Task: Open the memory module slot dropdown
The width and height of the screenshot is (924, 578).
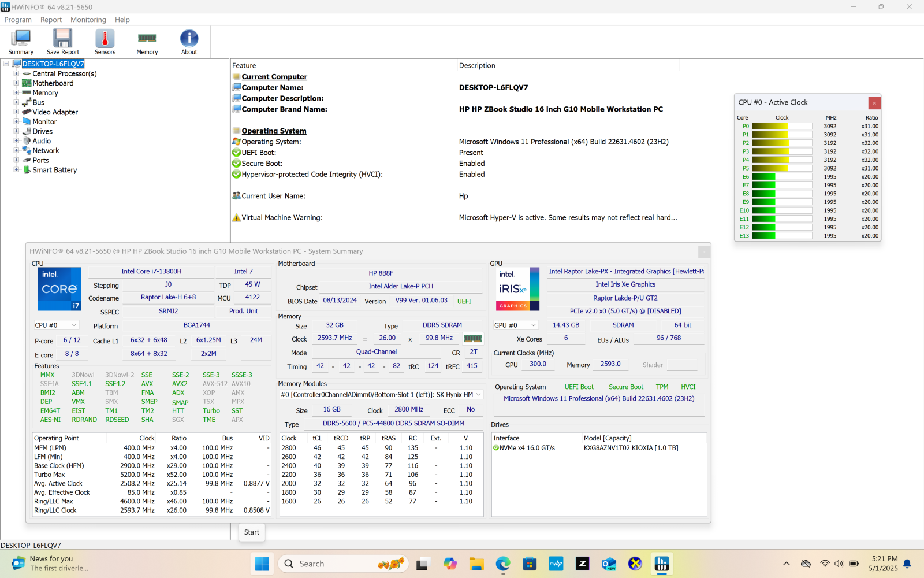Action: tap(381, 395)
